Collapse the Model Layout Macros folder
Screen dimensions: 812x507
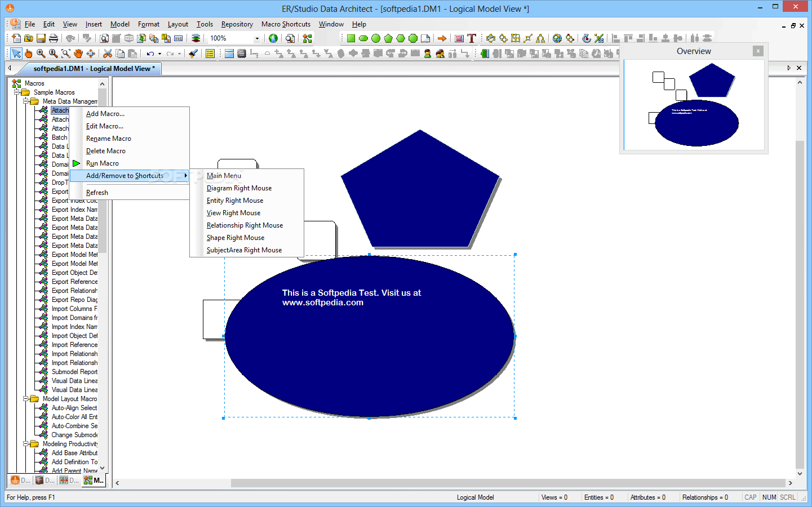(26, 399)
